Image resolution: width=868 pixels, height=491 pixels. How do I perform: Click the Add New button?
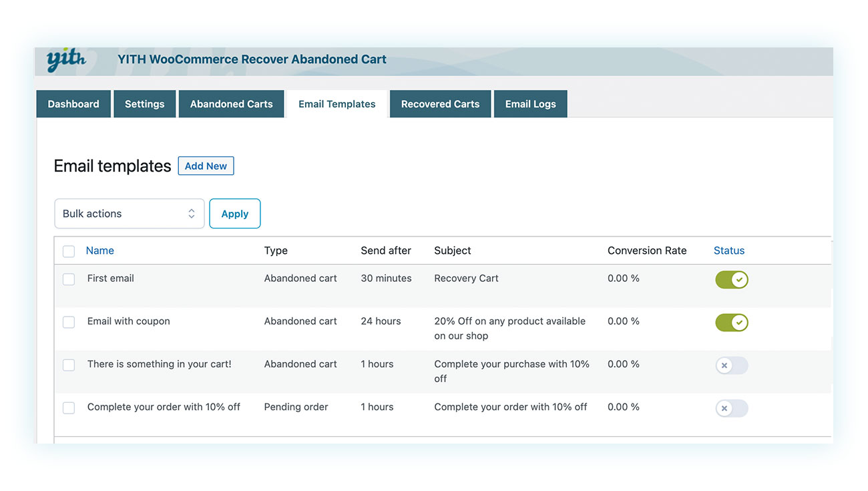pyautogui.click(x=206, y=166)
